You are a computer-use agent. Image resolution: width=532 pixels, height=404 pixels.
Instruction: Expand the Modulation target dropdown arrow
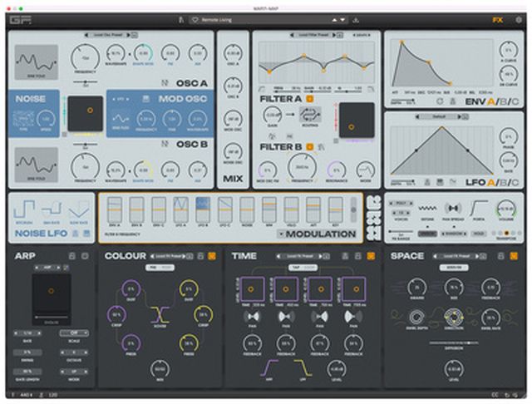(282, 235)
